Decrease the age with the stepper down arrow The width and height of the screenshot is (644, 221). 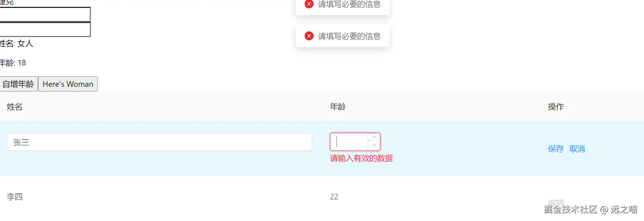point(374,145)
